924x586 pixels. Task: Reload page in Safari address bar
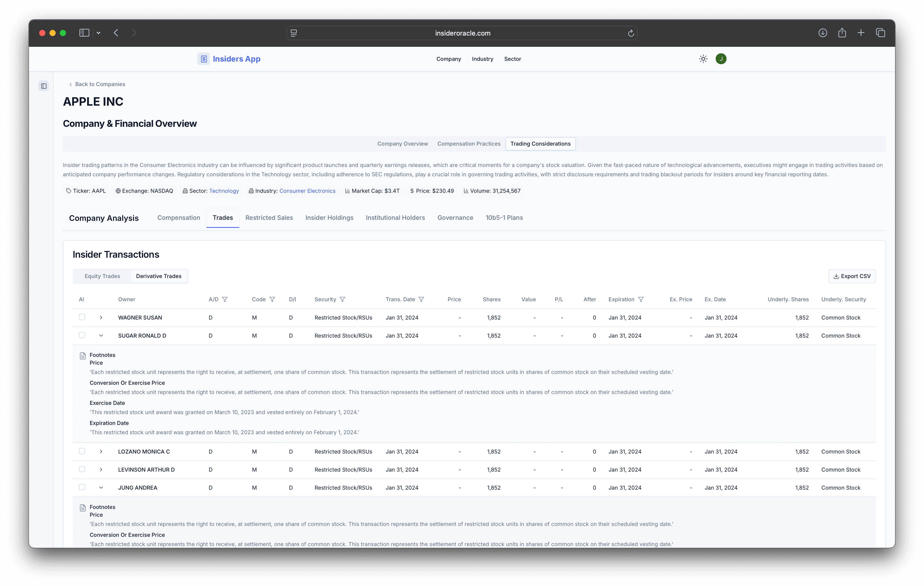630,33
